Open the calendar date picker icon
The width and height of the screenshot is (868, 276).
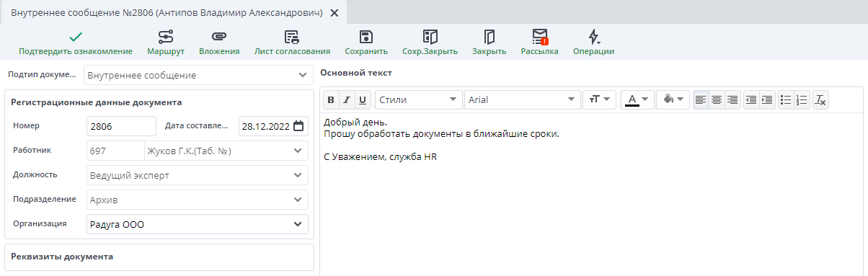pyautogui.click(x=298, y=126)
